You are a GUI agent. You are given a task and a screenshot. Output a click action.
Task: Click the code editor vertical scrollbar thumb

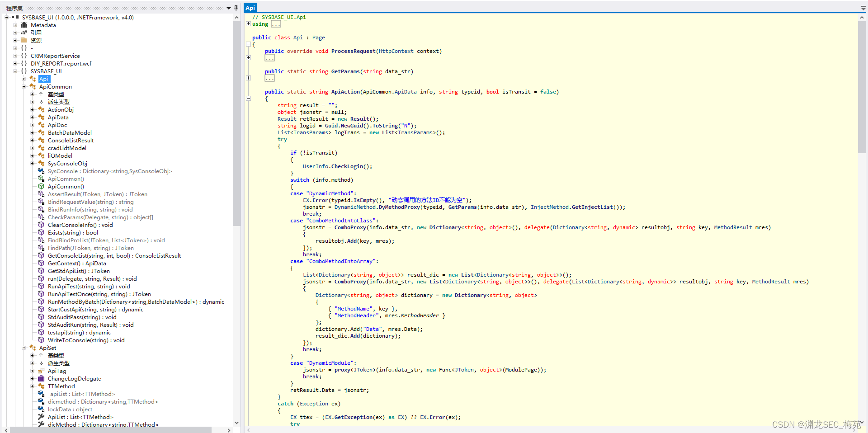862,88
